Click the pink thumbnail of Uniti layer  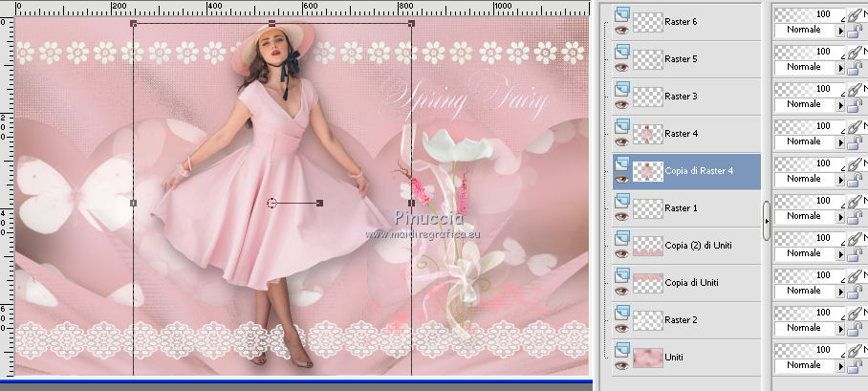click(648, 358)
